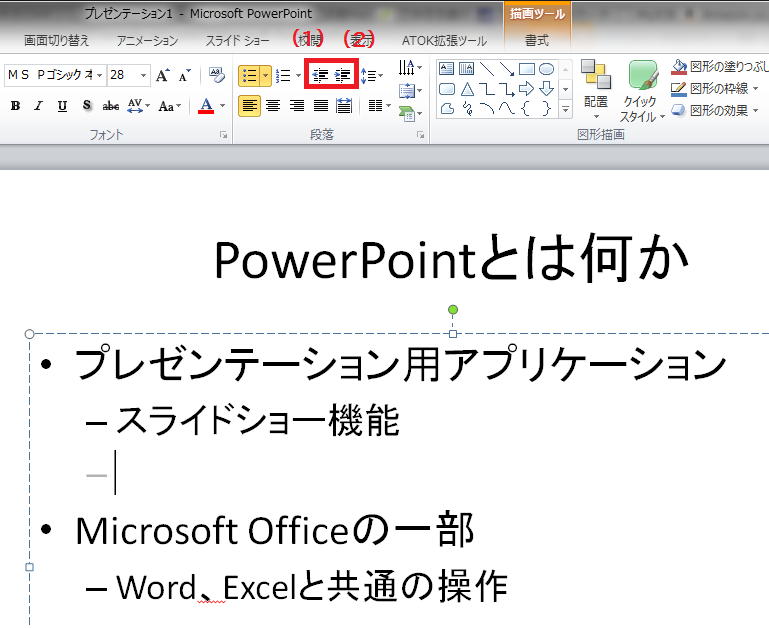Toggle underline formatting
Viewport: 769px width, 628px height.
[62, 105]
